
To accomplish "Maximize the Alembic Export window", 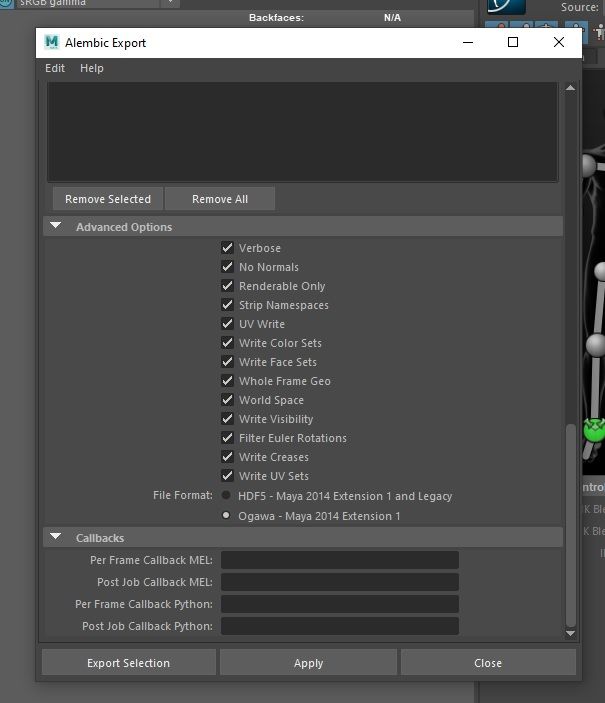I will 513,42.
